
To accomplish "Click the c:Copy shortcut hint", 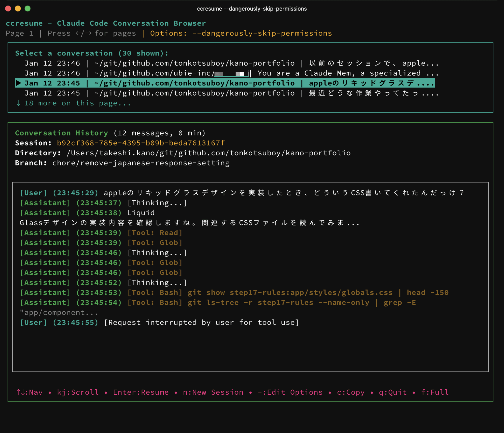I will pyautogui.click(x=351, y=392).
